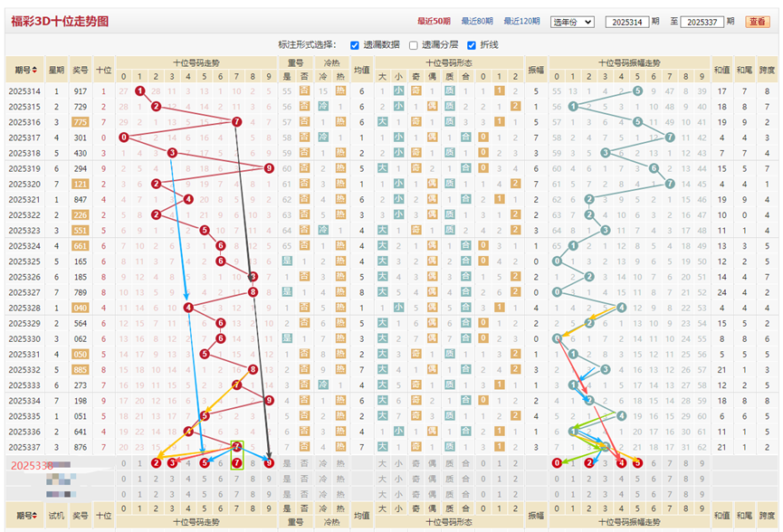This screenshot has width=783, height=532.
Task: Deselect red 4 in 2025338 振幅走势 row
Action: (x=621, y=463)
